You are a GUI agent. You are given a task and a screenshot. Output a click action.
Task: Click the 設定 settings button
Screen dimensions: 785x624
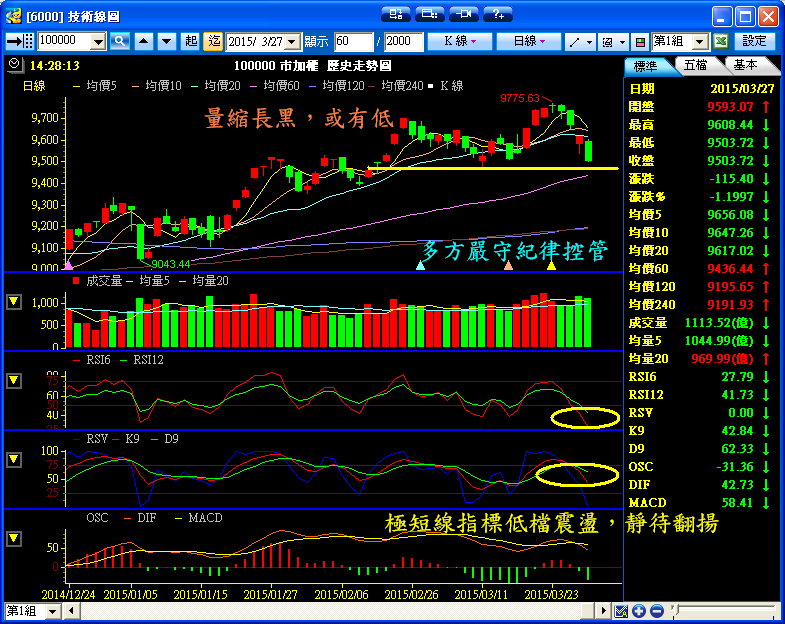[755, 41]
